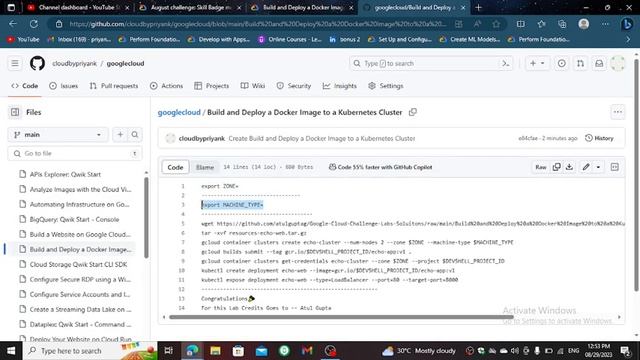Open the Windows Start menu

point(11,351)
